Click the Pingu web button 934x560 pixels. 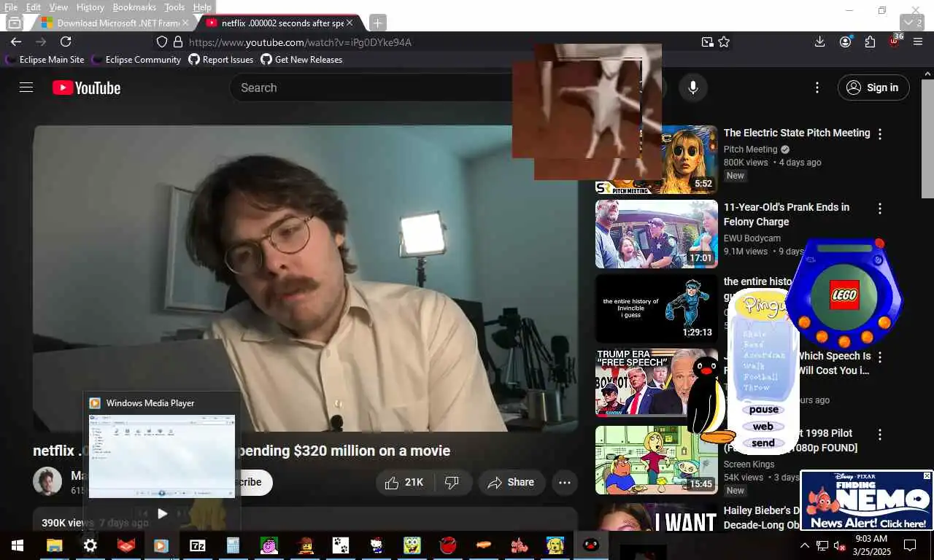coord(763,427)
